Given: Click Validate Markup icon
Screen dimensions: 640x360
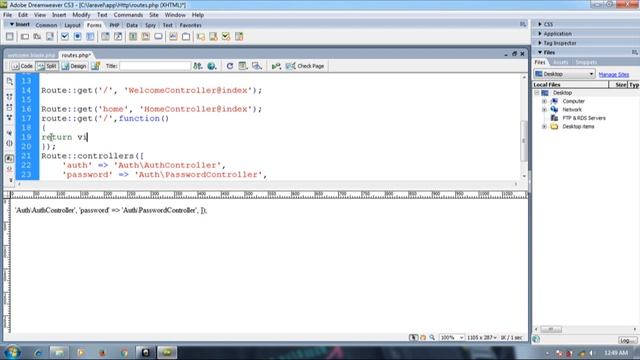Looking at the screenshot, I should (276, 66).
